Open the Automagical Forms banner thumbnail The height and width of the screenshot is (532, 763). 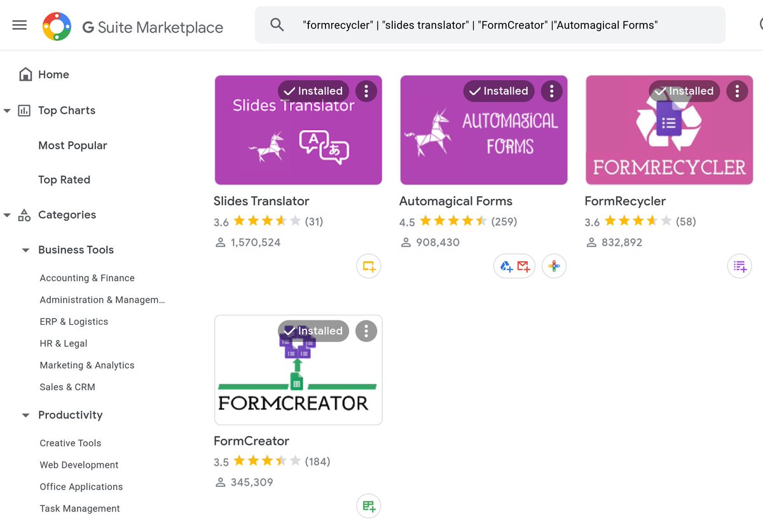pos(484,130)
